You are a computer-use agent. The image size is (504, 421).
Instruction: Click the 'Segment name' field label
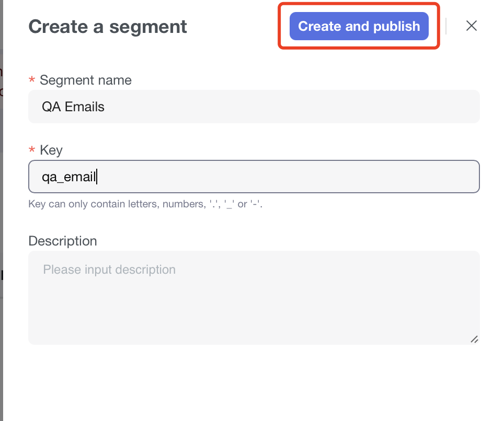point(86,80)
